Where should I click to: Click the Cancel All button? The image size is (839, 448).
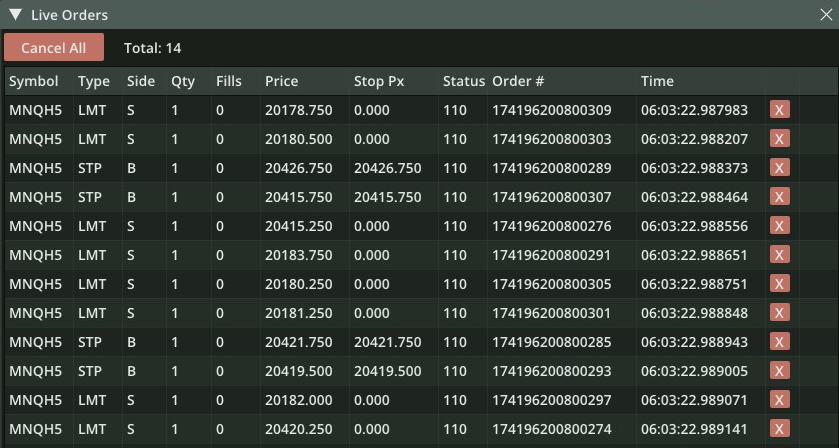point(54,48)
